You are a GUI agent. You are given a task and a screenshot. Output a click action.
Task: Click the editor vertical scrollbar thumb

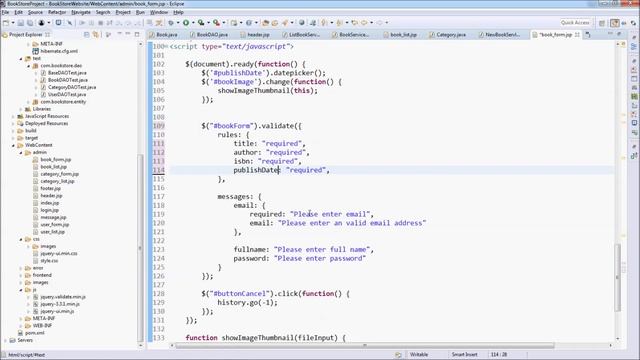618,278
